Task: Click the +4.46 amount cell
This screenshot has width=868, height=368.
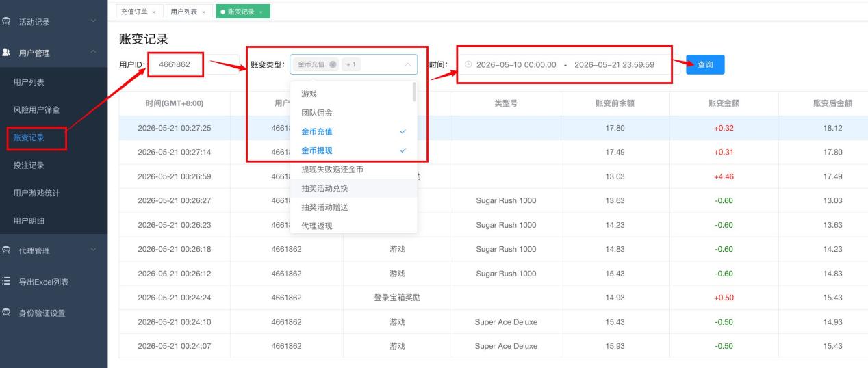Action: [724, 176]
